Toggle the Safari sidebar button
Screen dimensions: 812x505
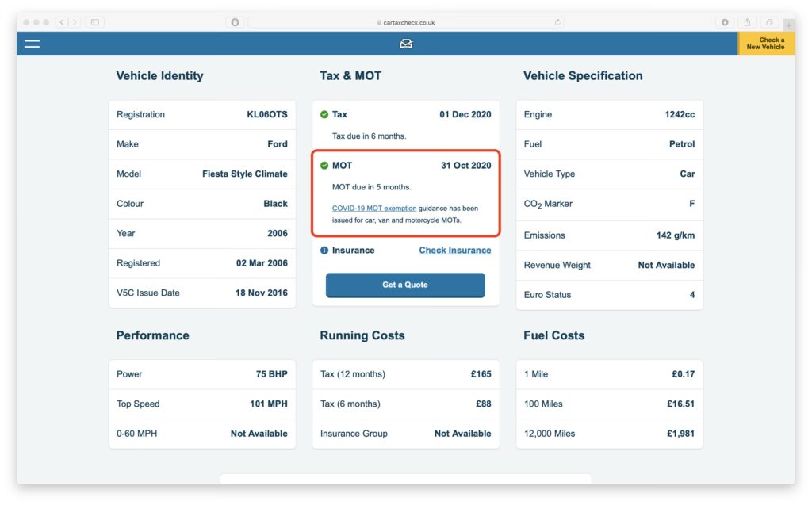(95, 22)
